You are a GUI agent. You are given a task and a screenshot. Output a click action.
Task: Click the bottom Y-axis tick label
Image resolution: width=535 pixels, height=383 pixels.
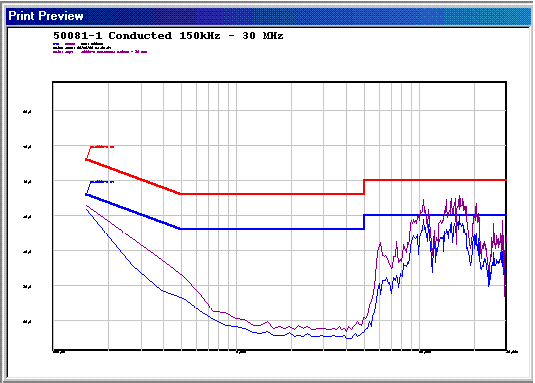point(27,321)
